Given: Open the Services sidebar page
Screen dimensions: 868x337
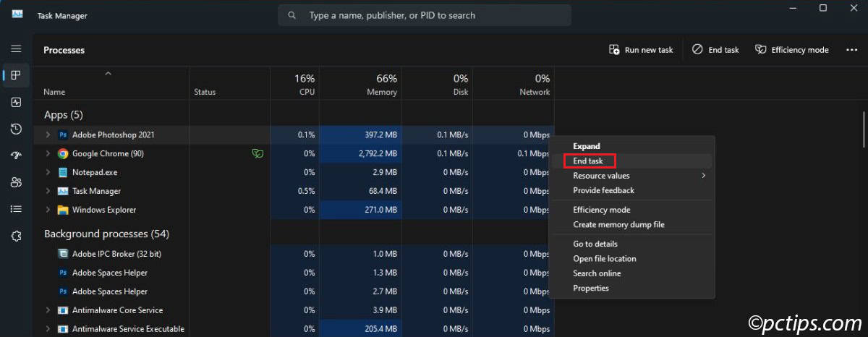Looking at the screenshot, I should [16, 236].
